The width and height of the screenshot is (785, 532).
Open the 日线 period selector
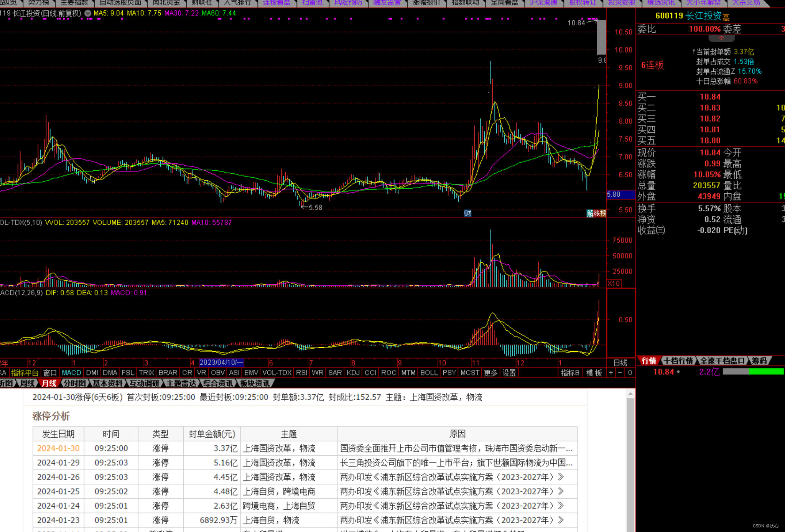[x=620, y=362]
